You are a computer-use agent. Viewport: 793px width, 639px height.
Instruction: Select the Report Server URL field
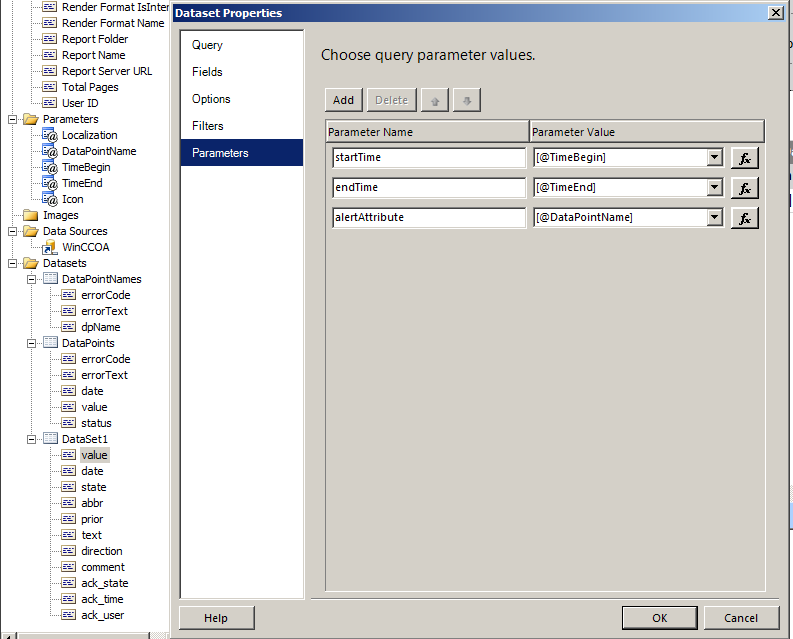click(106, 71)
